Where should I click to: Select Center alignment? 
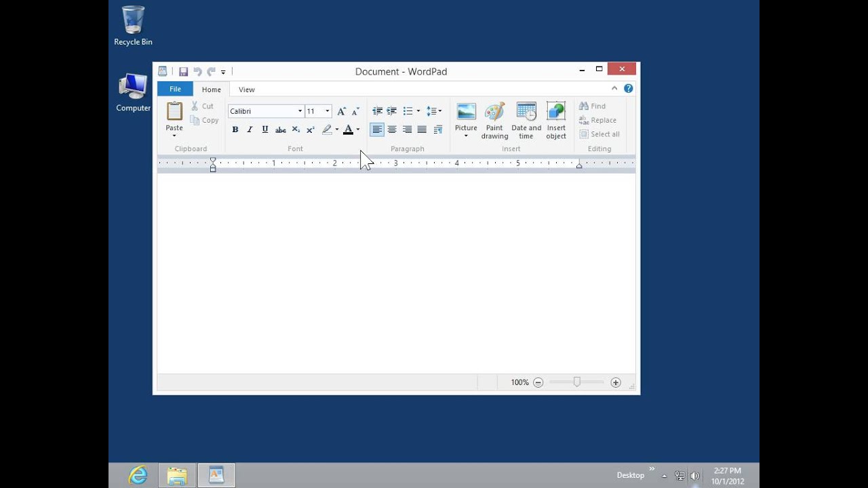(x=392, y=129)
